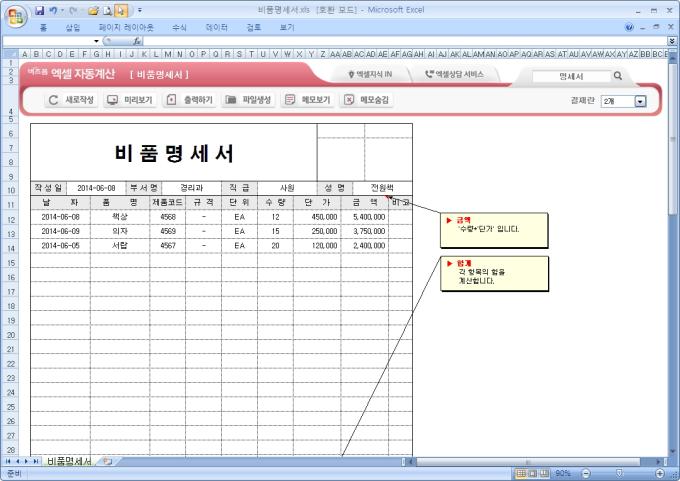Open the 결재란 dropdown arrow
The width and height of the screenshot is (680, 481).
coord(641,101)
